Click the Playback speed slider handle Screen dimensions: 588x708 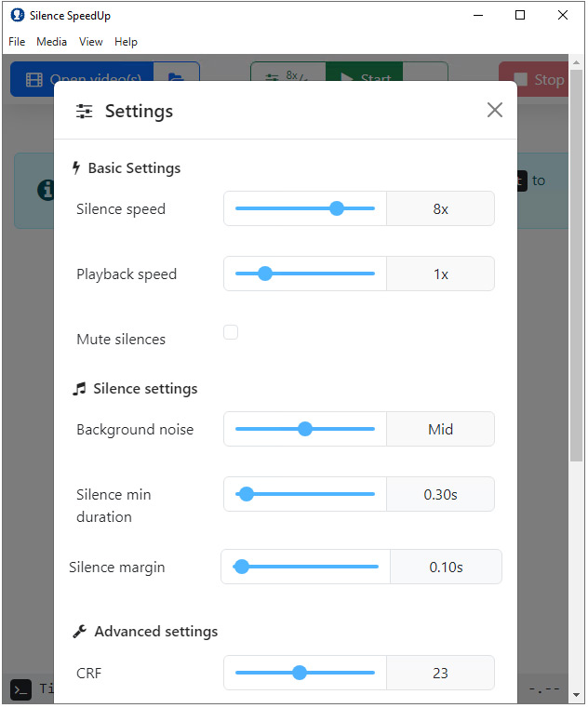click(x=265, y=274)
